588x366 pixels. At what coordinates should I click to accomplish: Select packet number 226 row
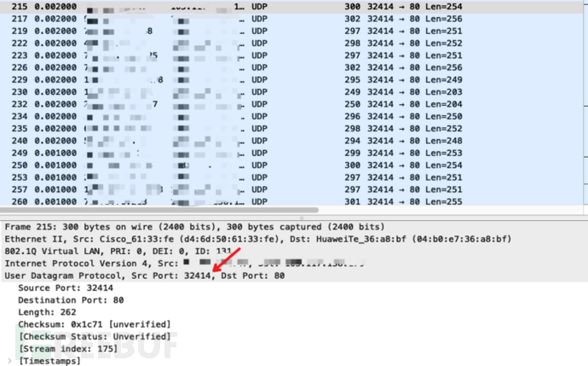coord(291,67)
